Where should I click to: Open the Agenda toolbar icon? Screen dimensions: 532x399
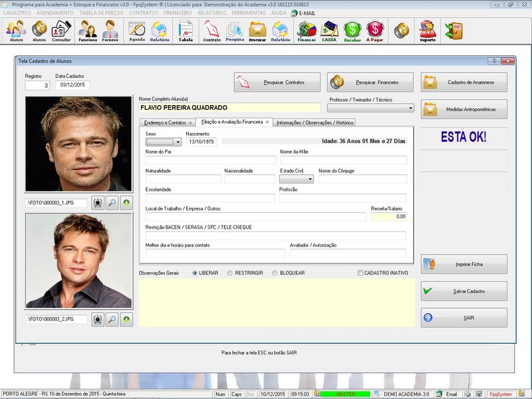[x=137, y=31]
